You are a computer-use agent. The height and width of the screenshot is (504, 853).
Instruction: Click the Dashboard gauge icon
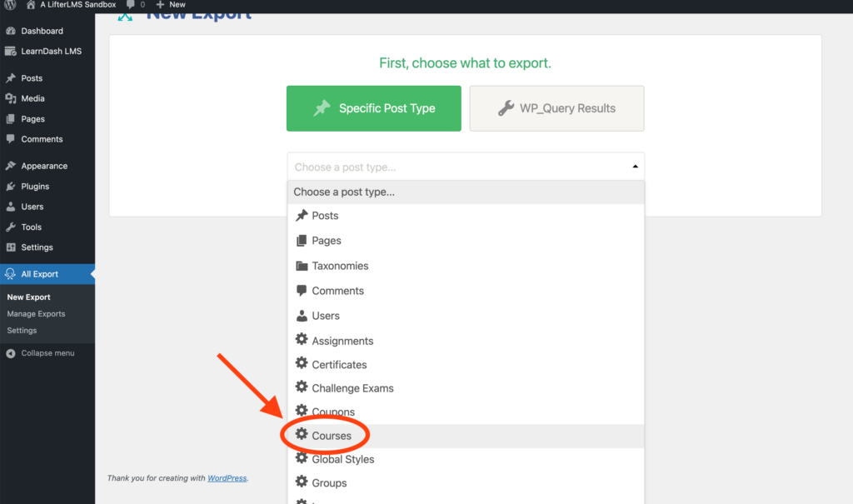(10, 31)
